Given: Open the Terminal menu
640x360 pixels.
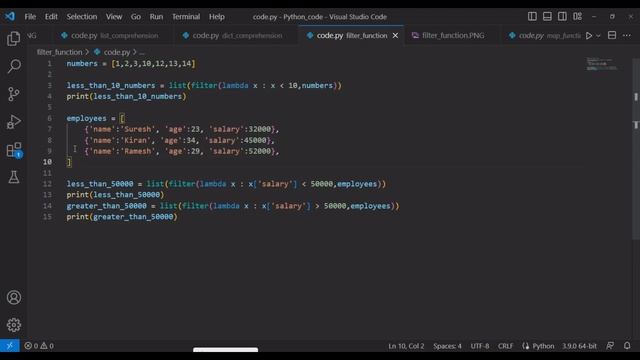Looking at the screenshot, I should tap(186, 17).
